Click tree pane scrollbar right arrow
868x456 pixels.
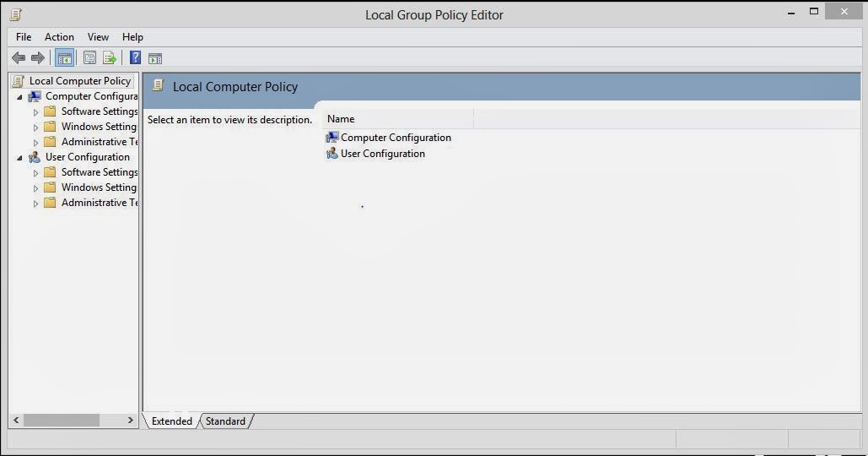click(x=131, y=421)
